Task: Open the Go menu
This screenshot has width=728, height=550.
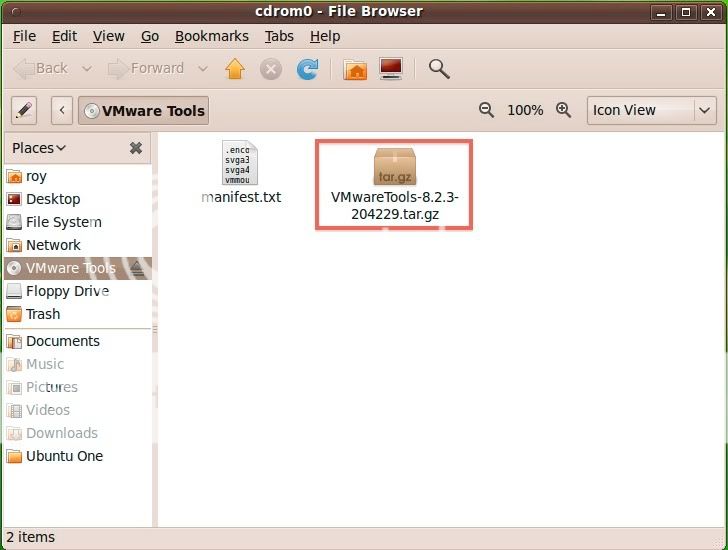Action: [150, 36]
